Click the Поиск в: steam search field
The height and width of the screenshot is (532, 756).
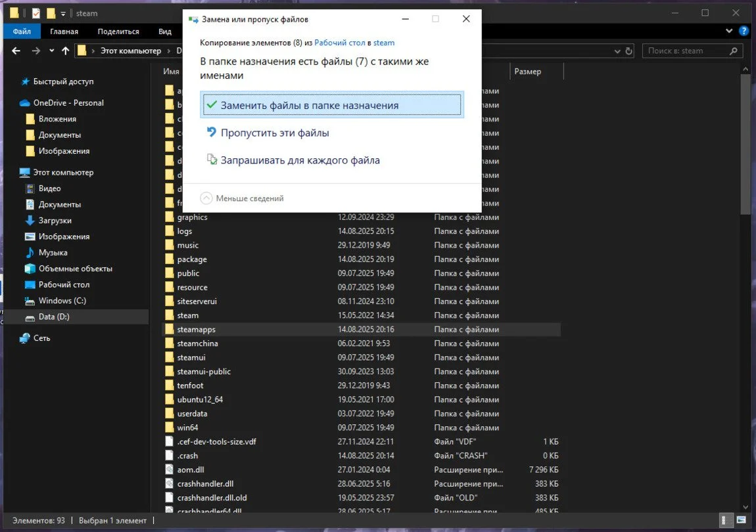(x=686, y=51)
